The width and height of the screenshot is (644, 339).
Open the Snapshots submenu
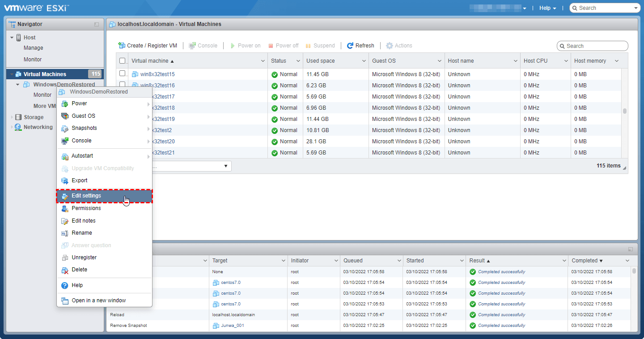coord(84,128)
